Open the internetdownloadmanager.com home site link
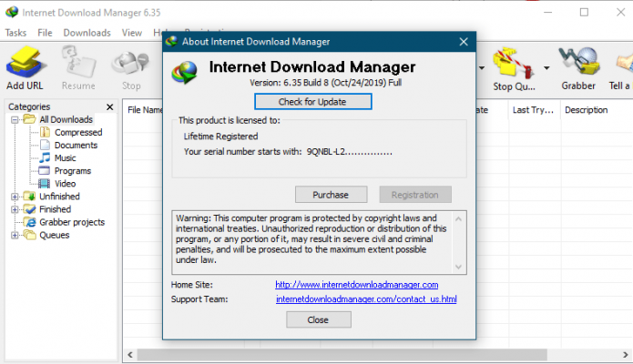Screen dimensions: 633x364 335,285
